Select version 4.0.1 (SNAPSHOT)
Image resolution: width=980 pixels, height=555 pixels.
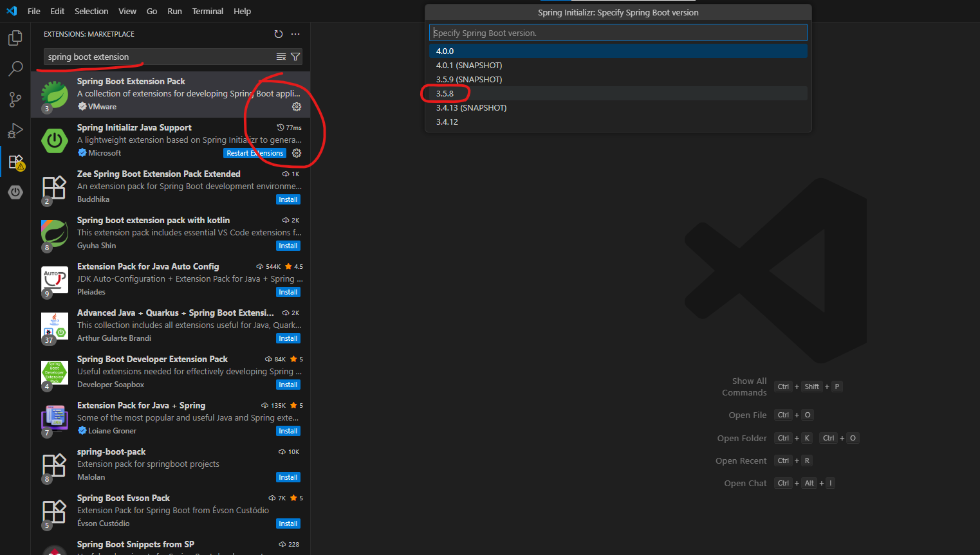(x=618, y=65)
